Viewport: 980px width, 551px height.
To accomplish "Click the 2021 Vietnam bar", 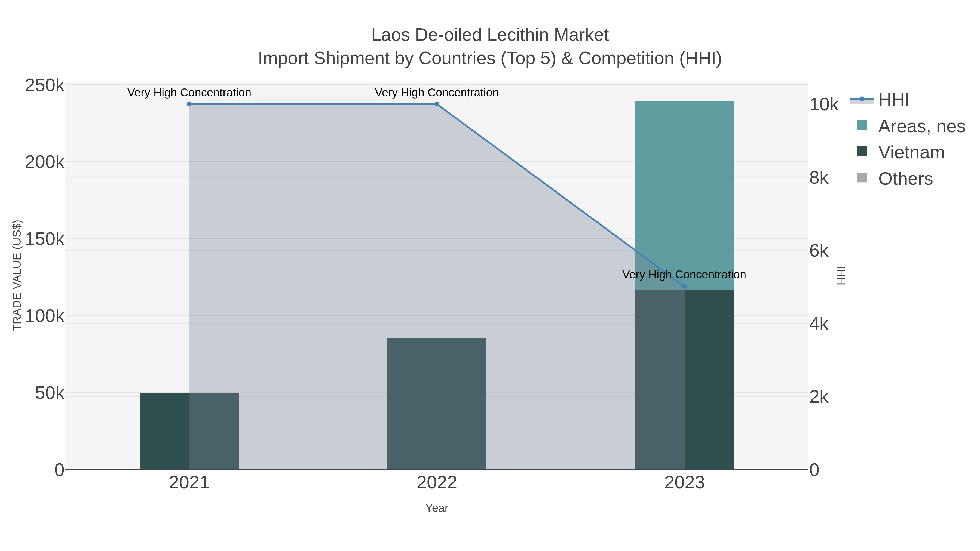I will [189, 431].
